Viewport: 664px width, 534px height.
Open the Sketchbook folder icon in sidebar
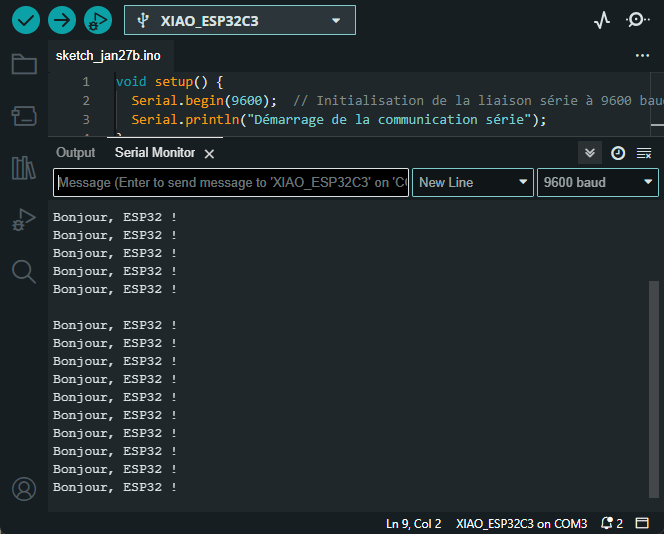pyautogui.click(x=23, y=65)
